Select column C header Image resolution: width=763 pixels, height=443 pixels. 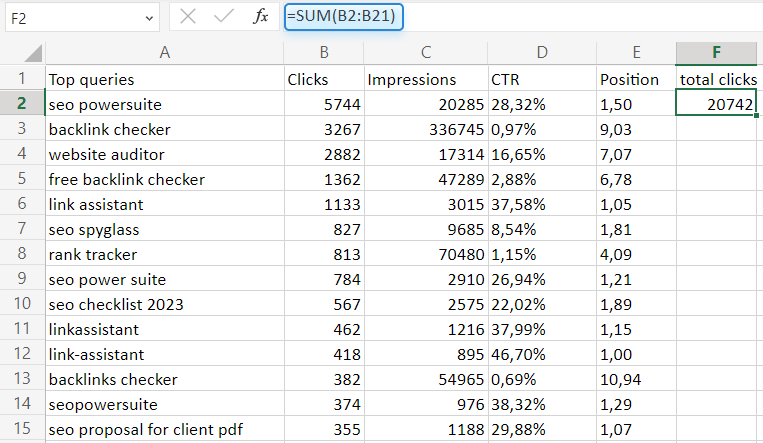[x=426, y=52]
